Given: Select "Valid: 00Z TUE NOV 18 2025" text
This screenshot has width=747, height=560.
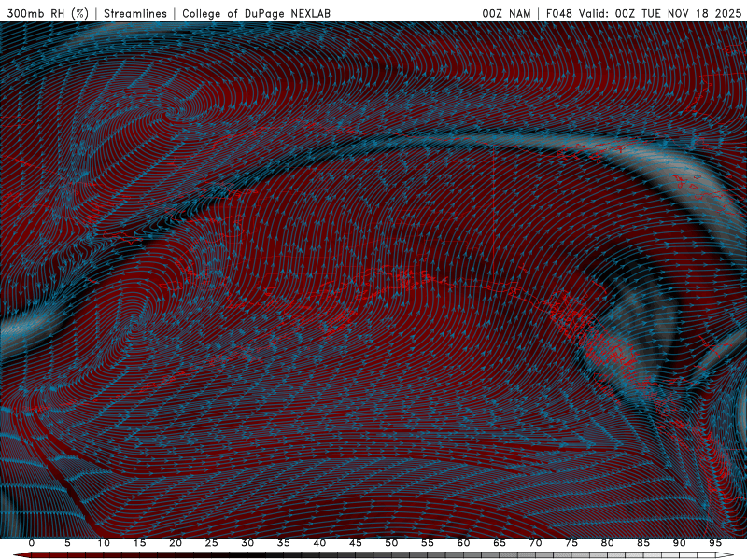Looking at the screenshot, I should tap(660, 14).
